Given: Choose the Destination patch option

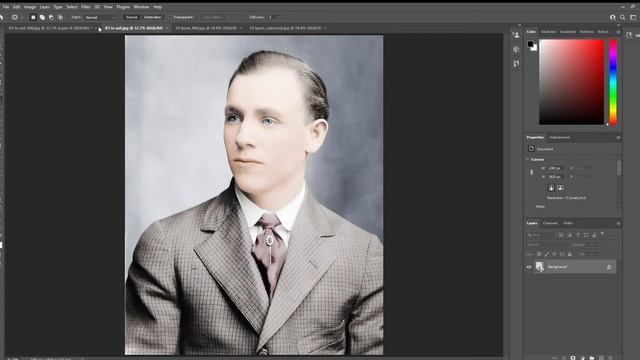Looking at the screenshot, I should 153,18.
